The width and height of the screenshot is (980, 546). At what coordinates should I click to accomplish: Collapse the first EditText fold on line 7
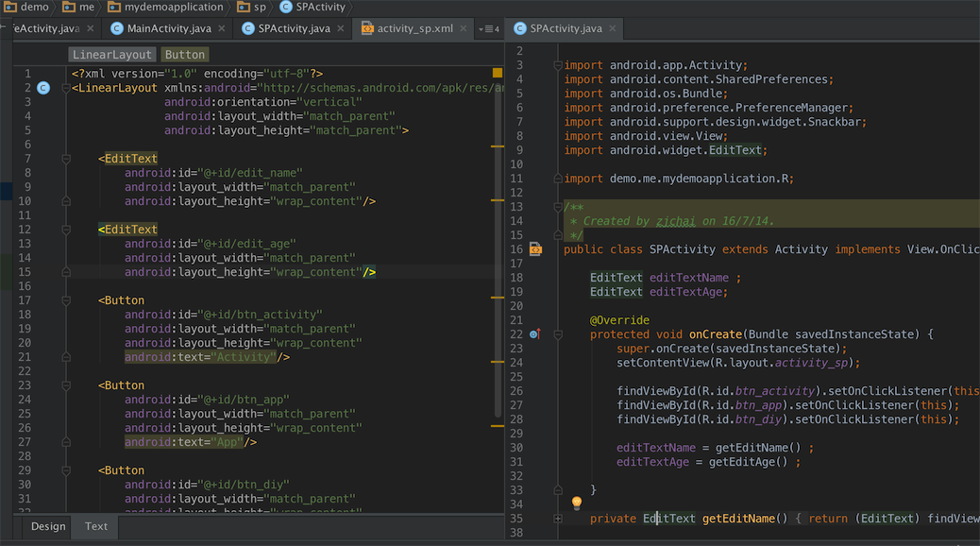(x=66, y=159)
